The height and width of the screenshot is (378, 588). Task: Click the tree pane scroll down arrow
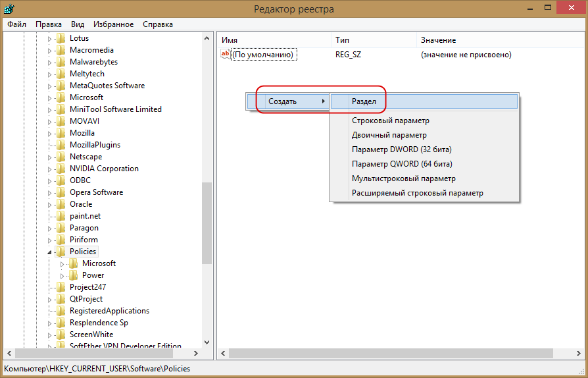(207, 342)
